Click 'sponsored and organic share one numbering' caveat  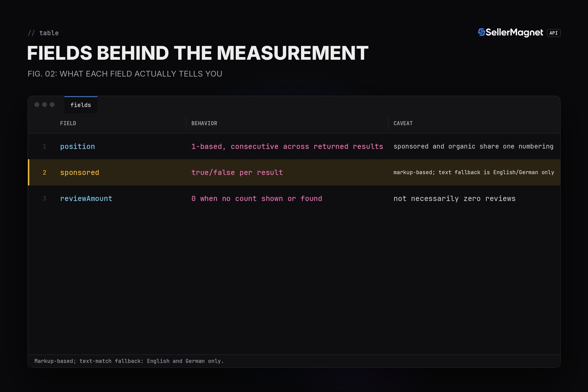point(474,146)
